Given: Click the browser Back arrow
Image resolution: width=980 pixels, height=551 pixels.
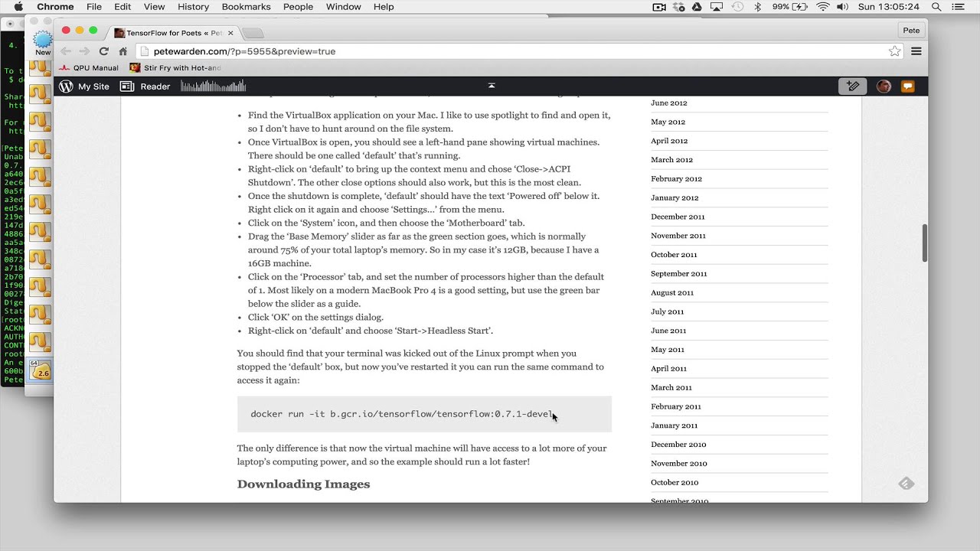Looking at the screenshot, I should coord(66,51).
